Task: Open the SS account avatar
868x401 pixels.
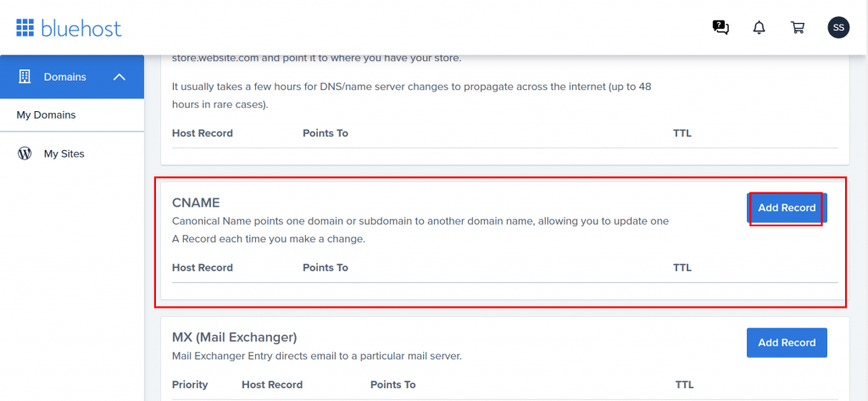Action: [x=838, y=27]
